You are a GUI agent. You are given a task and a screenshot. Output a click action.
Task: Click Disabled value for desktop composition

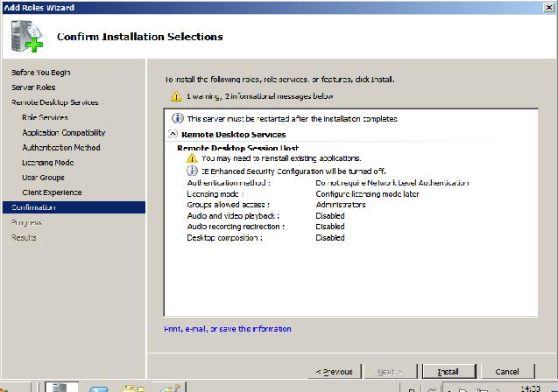click(330, 238)
